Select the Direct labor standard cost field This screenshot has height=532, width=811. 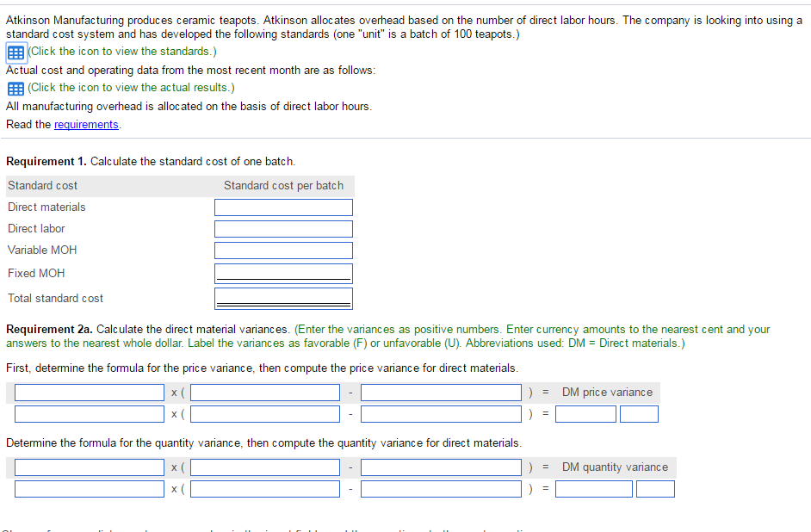coord(283,229)
